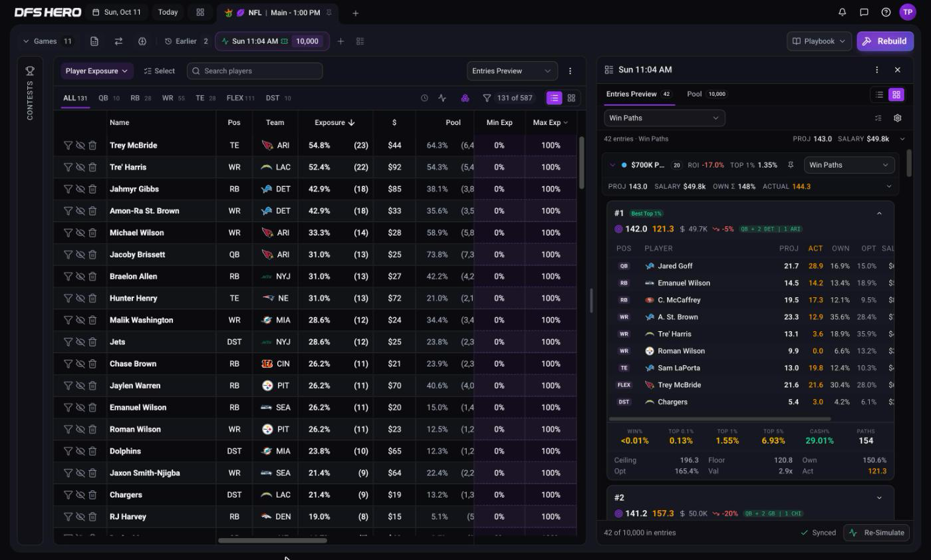The image size is (931, 560).
Task: Switch entries preview to list layout
Action: click(x=879, y=94)
